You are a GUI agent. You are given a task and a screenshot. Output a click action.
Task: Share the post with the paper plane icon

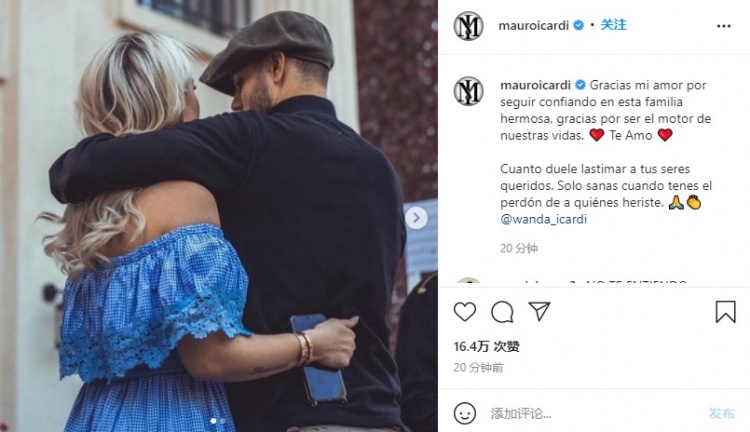tap(540, 311)
